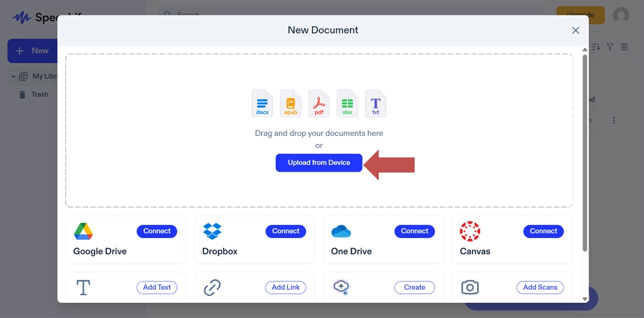
Task: Click the docx file type icon
Action: click(262, 103)
